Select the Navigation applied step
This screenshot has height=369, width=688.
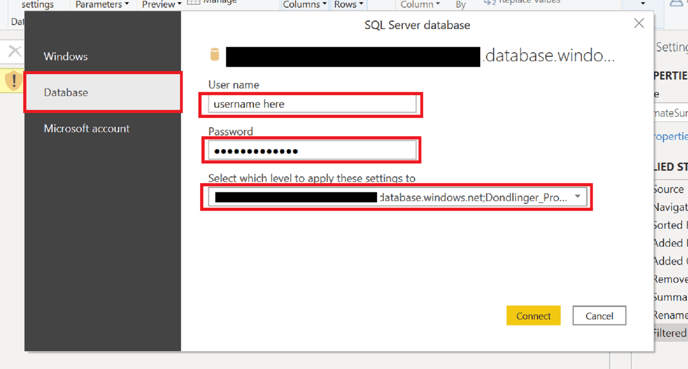[x=670, y=207]
